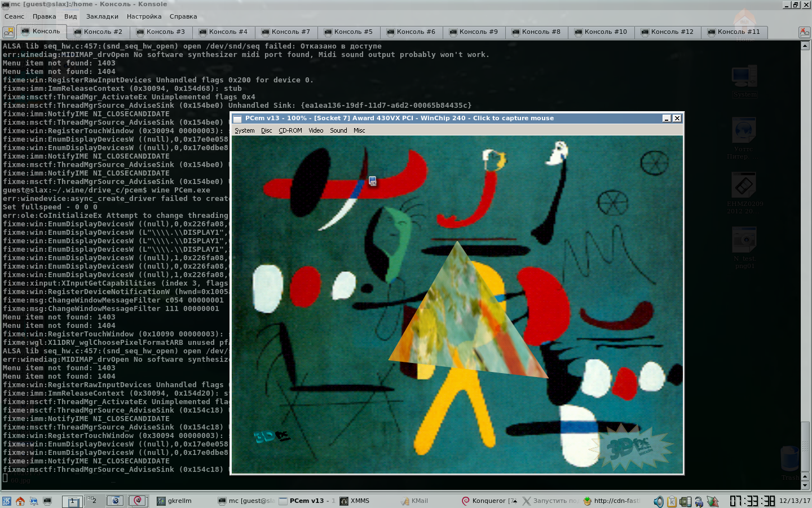Select the first Консоль tab
The image size is (812, 508).
coord(41,32)
